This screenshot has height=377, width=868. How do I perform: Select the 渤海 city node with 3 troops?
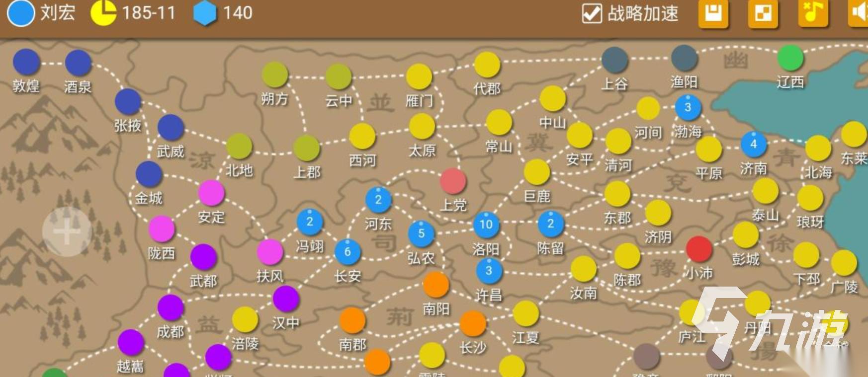[688, 107]
